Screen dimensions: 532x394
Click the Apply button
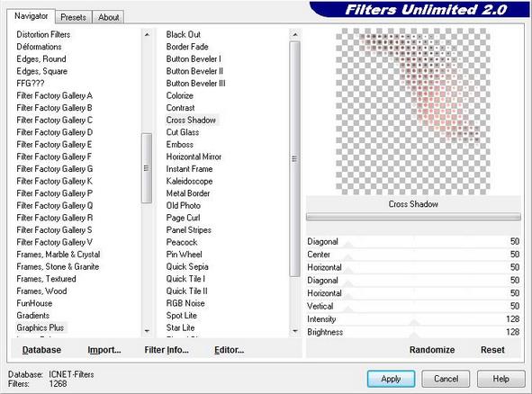[391, 379]
